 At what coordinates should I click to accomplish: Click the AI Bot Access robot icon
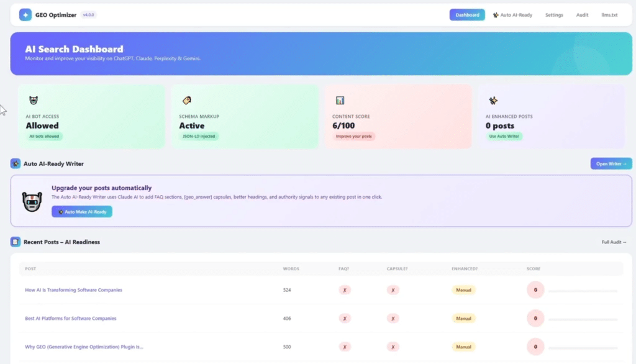point(33,101)
